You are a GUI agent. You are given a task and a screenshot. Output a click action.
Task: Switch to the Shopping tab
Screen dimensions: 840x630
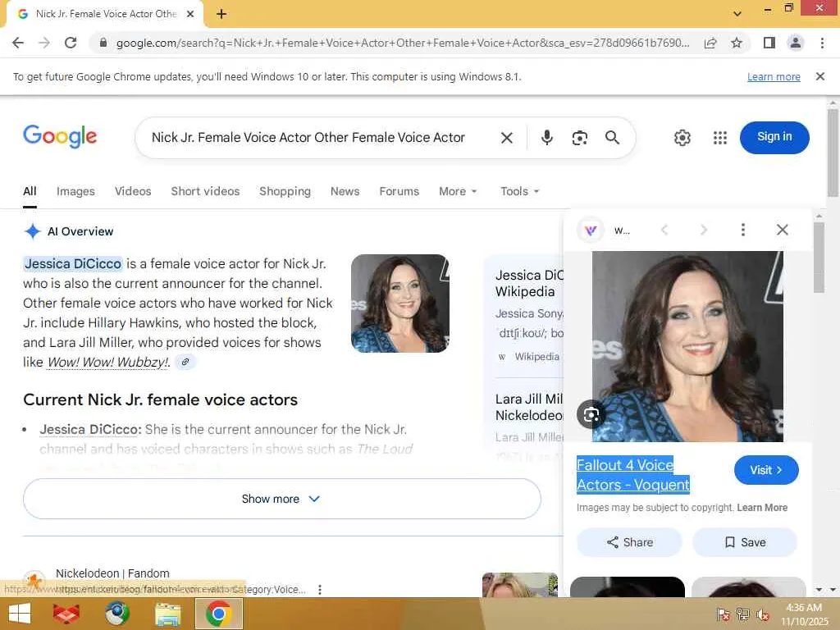[x=285, y=191]
